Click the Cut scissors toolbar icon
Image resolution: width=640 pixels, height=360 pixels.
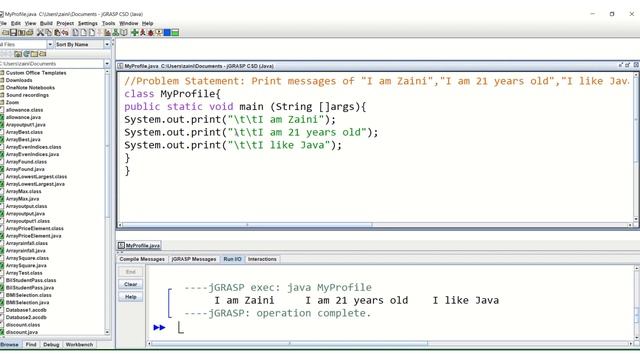pos(40,32)
